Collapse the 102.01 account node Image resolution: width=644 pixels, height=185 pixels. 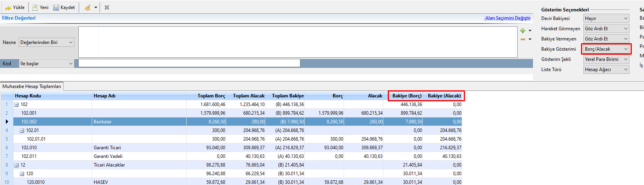(22, 130)
